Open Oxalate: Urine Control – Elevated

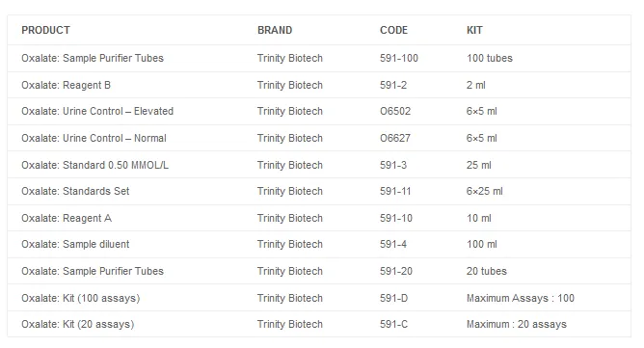click(97, 112)
